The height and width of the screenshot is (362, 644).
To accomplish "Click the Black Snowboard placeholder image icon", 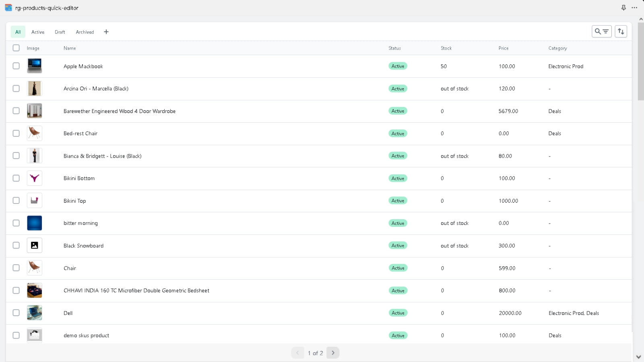I will pyautogui.click(x=35, y=245).
